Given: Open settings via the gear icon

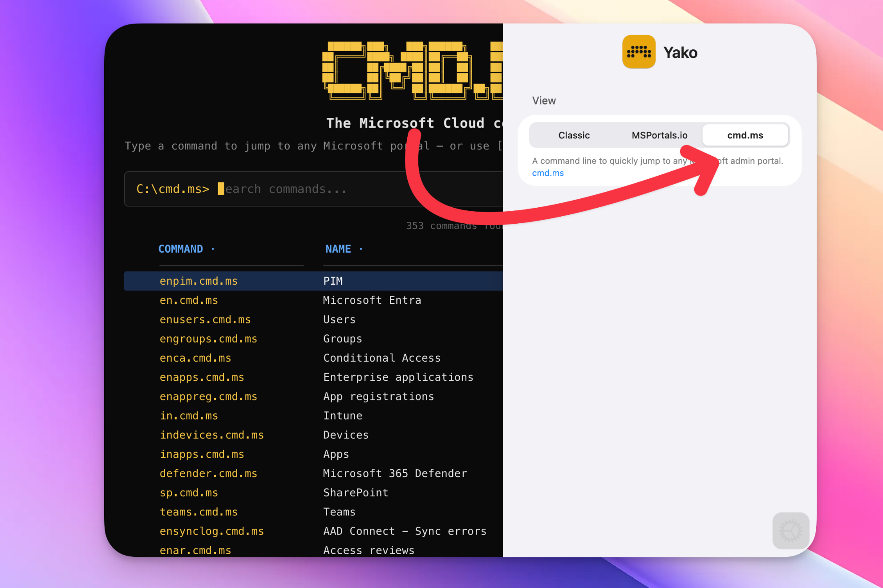Looking at the screenshot, I should [790, 531].
